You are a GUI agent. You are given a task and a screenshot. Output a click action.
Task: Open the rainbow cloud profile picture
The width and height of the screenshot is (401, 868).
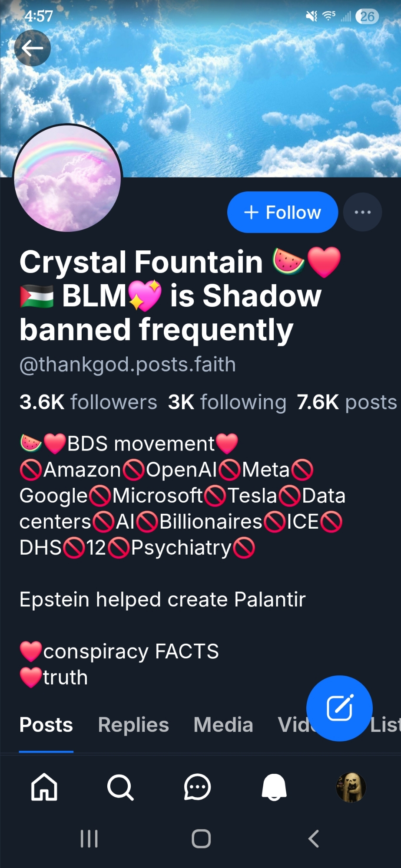[68, 178]
